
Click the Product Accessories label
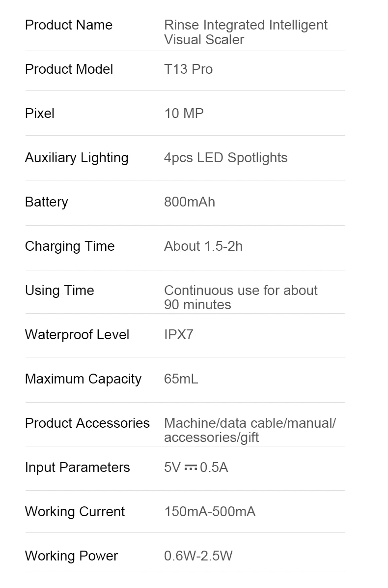(87, 423)
